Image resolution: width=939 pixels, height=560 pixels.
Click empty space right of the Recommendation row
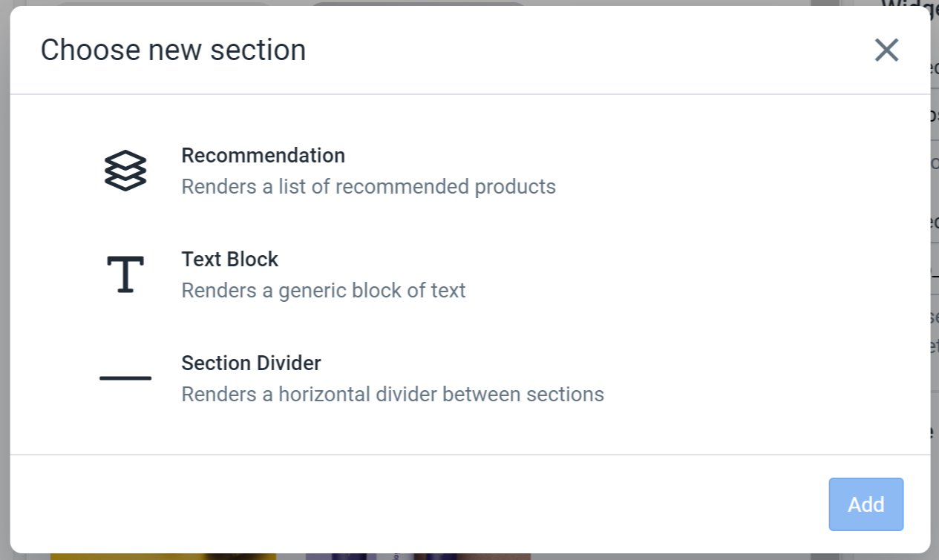point(742,171)
